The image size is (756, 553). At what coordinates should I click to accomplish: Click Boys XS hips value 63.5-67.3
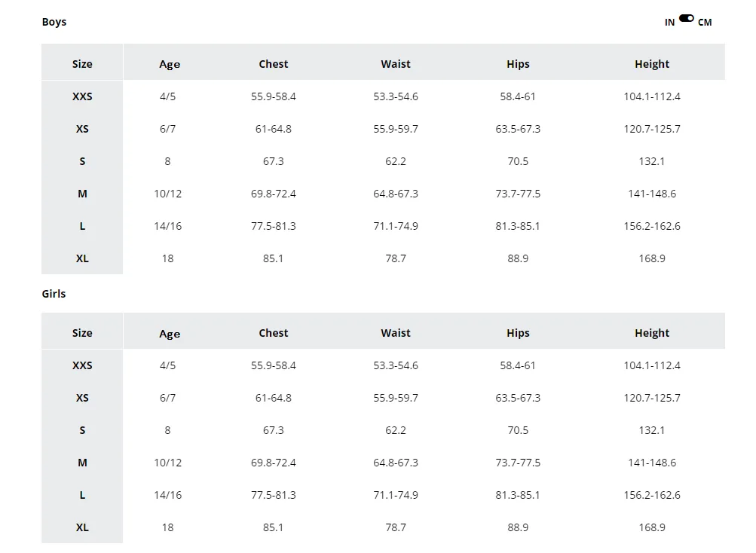(518, 129)
